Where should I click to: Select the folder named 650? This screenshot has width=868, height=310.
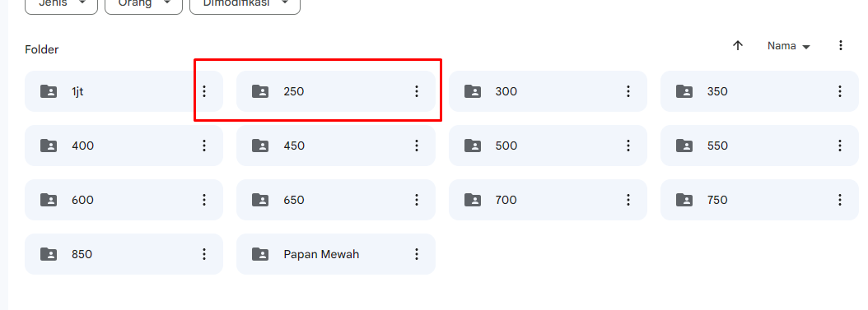pyautogui.click(x=335, y=200)
